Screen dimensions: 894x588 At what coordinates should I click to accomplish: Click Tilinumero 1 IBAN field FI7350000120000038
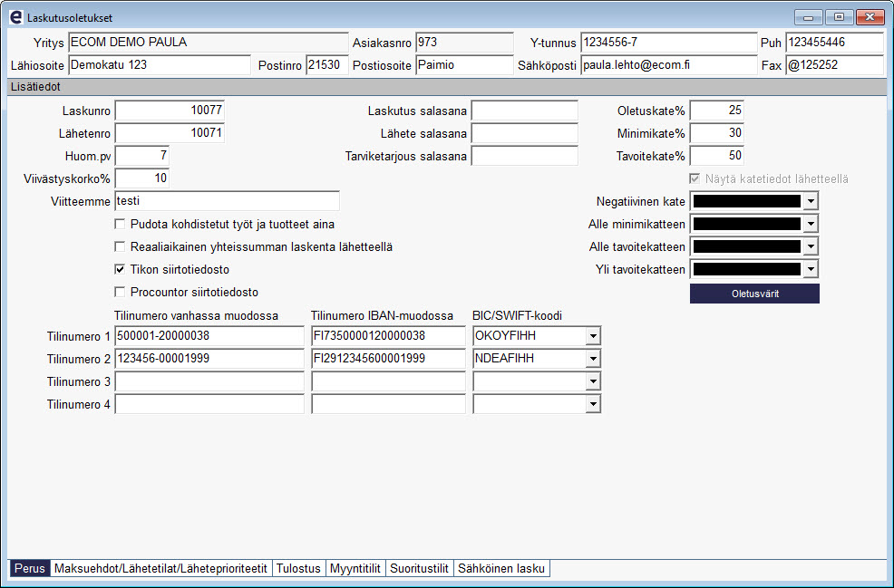point(388,336)
